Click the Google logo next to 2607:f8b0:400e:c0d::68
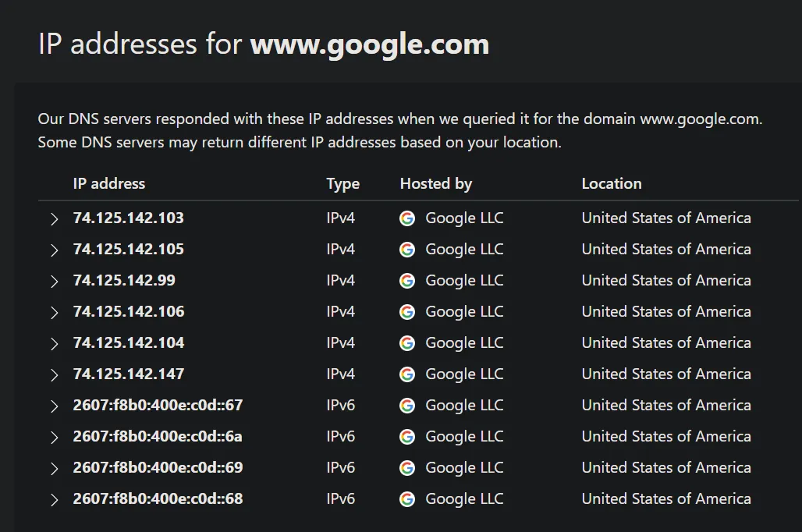Image resolution: width=802 pixels, height=532 pixels. (407, 499)
